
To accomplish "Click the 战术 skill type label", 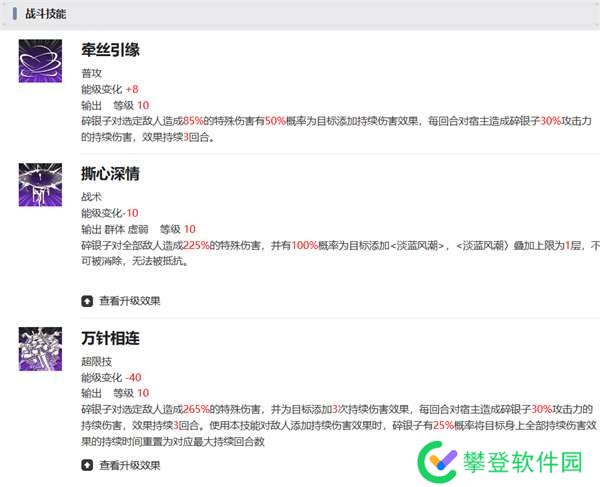I will (91, 198).
